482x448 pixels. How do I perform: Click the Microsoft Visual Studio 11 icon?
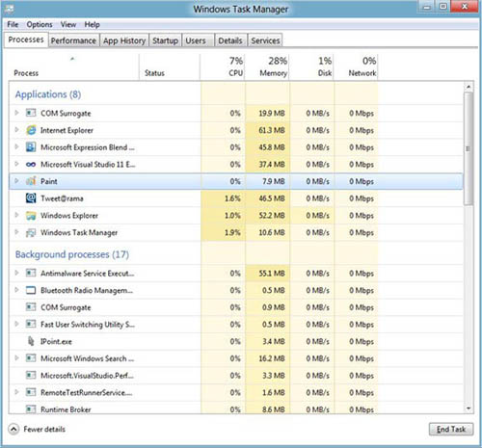(x=31, y=165)
